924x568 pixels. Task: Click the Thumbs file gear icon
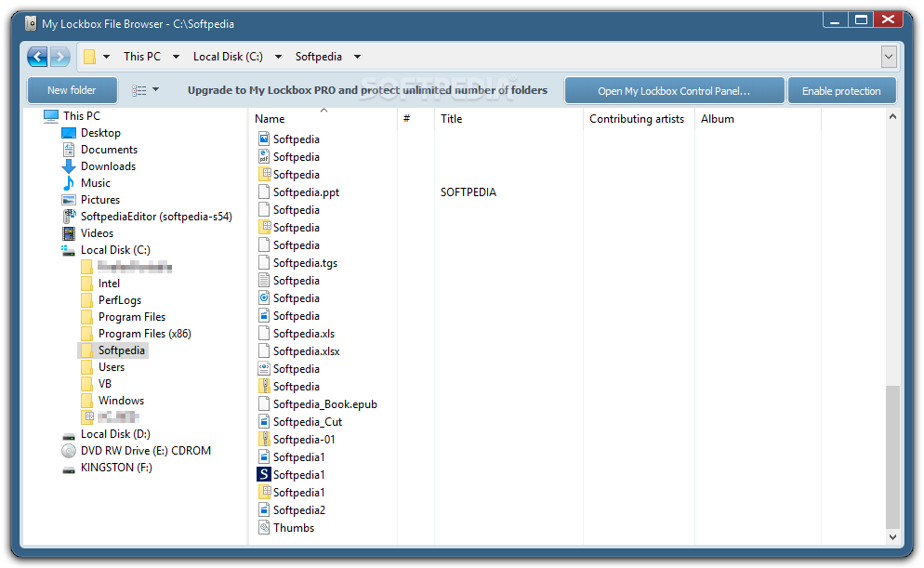264,528
